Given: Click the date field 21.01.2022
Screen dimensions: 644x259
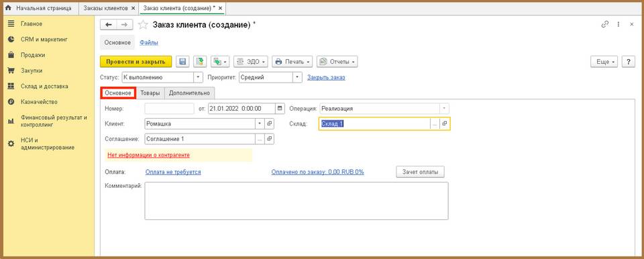Looking at the screenshot, I should pos(241,109).
